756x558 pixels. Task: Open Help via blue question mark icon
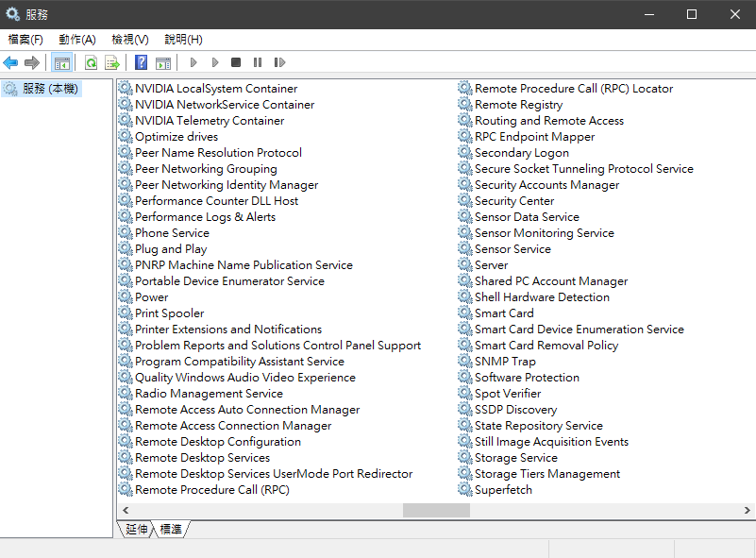(x=141, y=62)
